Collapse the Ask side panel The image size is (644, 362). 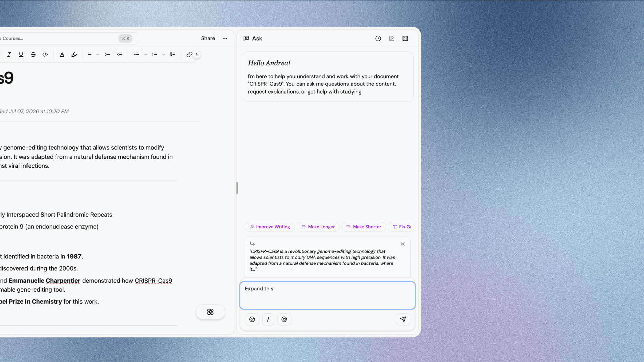click(405, 38)
